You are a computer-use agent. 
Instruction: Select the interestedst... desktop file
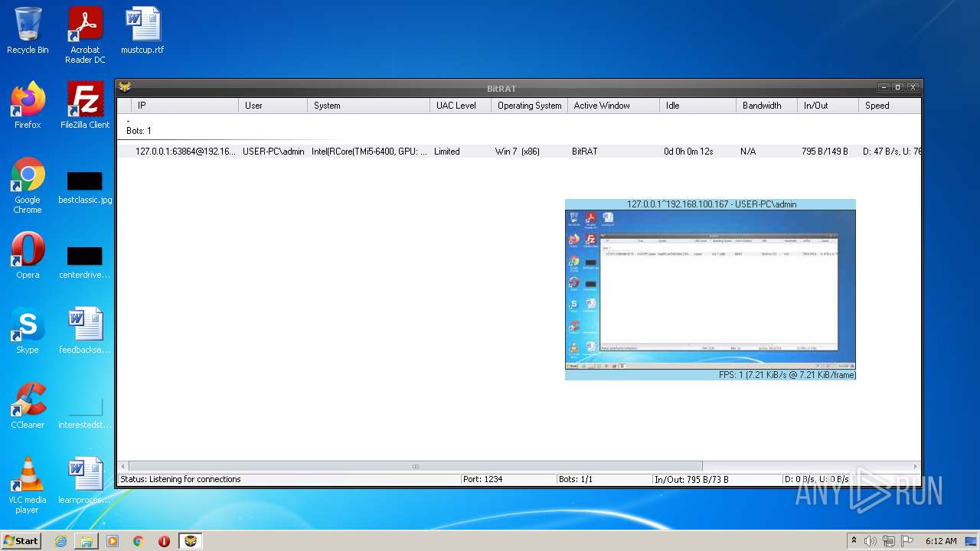(x=85, y=413)
